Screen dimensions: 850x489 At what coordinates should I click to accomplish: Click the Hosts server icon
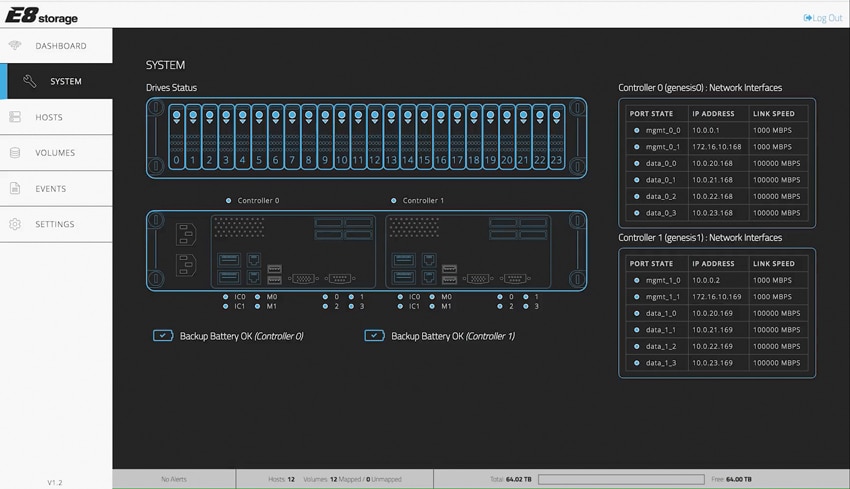coord(15,117)
